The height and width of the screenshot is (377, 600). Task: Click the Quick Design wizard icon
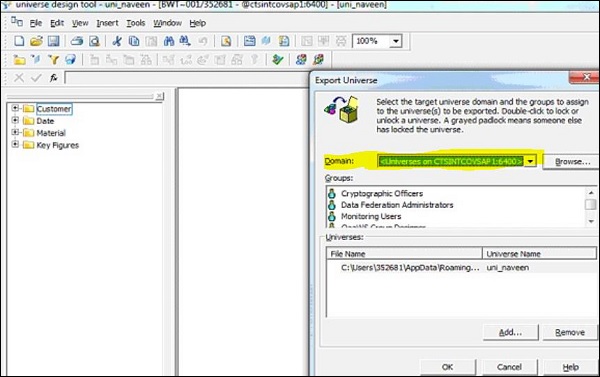(x=284, y=41)
